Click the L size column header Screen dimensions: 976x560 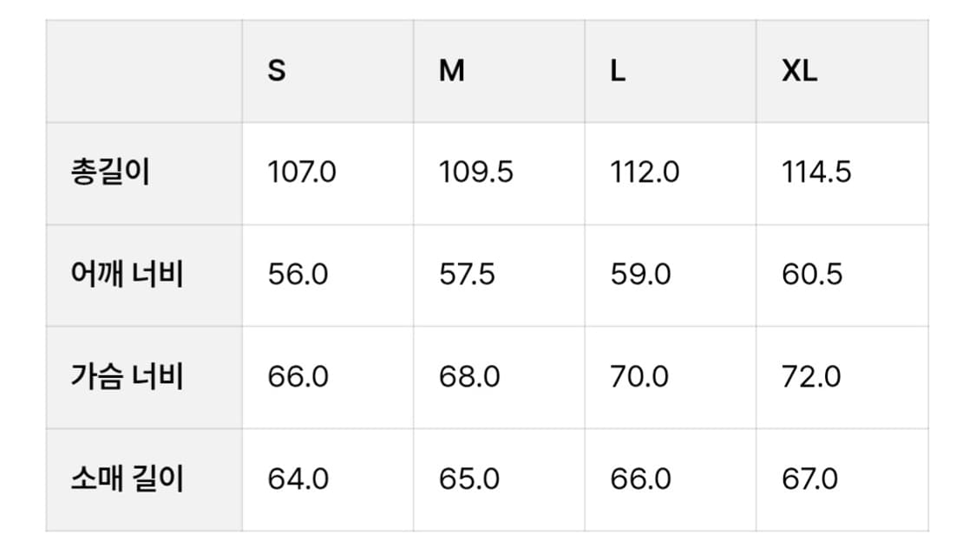pyautogui.click(x=618, y=71)
